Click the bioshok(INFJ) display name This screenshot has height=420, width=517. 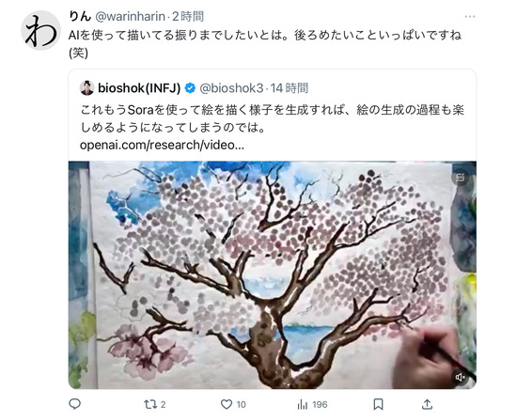click(139, 88)
